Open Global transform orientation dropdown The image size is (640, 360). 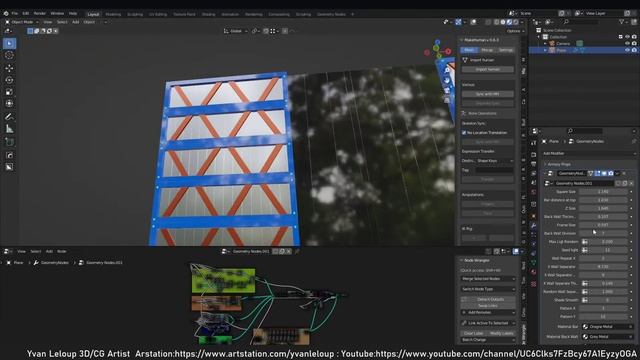(x=236, y=31)
